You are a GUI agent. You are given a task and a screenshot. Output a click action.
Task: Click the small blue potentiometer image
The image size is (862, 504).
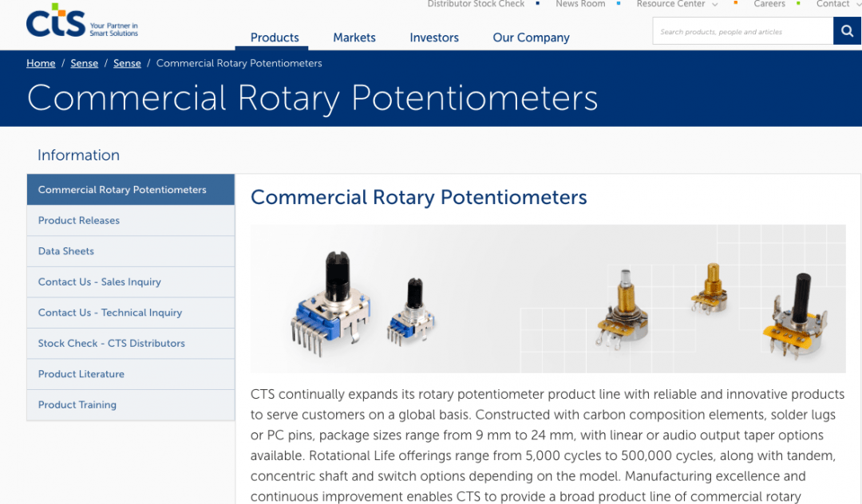411,312
